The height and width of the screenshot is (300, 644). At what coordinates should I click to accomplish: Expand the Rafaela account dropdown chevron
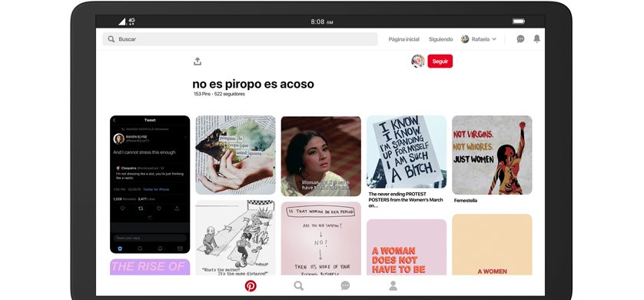pos(494,39)
